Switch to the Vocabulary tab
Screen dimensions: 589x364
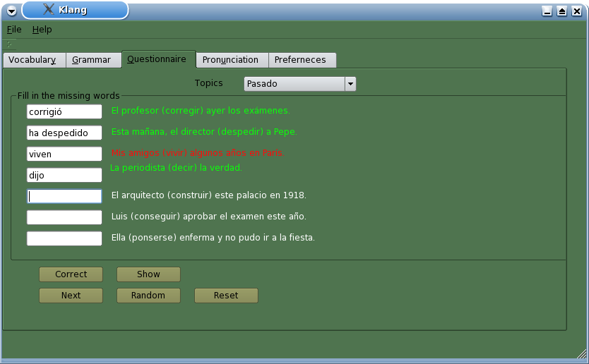(34, 60)
